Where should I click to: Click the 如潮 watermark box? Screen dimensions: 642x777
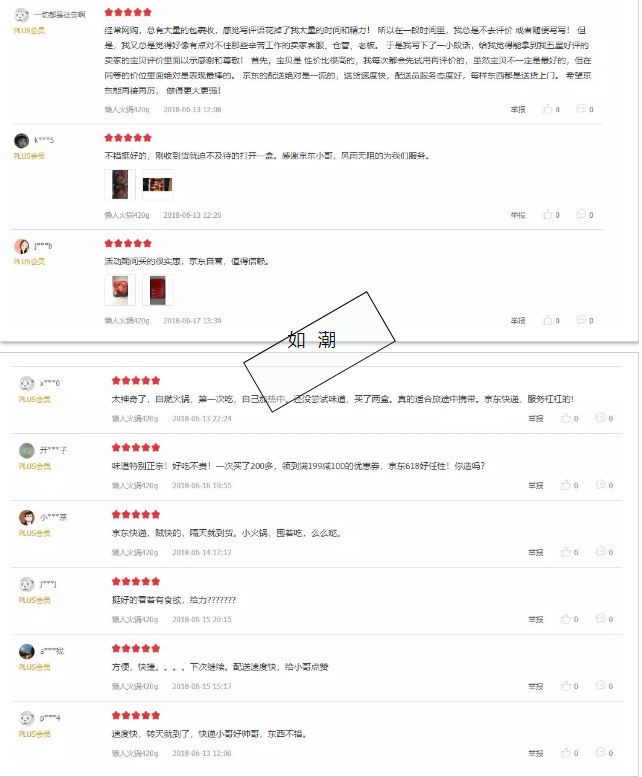(320, 352)
